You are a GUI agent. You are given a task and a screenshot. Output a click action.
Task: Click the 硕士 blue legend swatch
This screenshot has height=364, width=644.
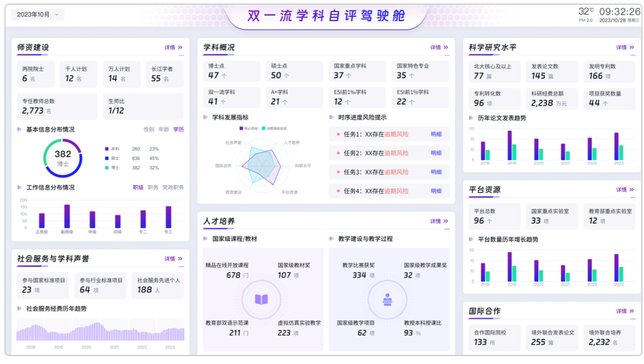pyautogui.click(x=107, y=158)
